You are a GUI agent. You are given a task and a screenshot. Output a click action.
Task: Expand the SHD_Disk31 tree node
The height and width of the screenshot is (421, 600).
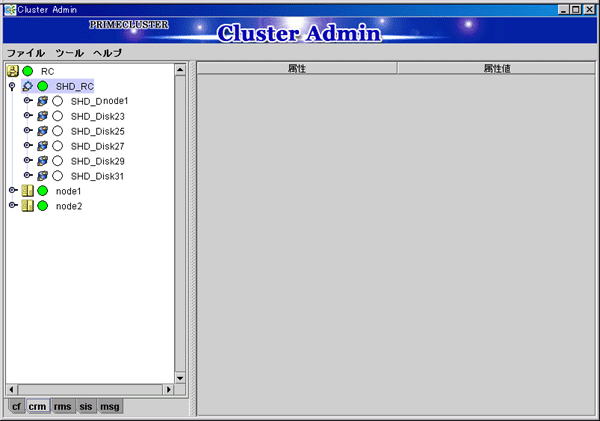(28, 175)
